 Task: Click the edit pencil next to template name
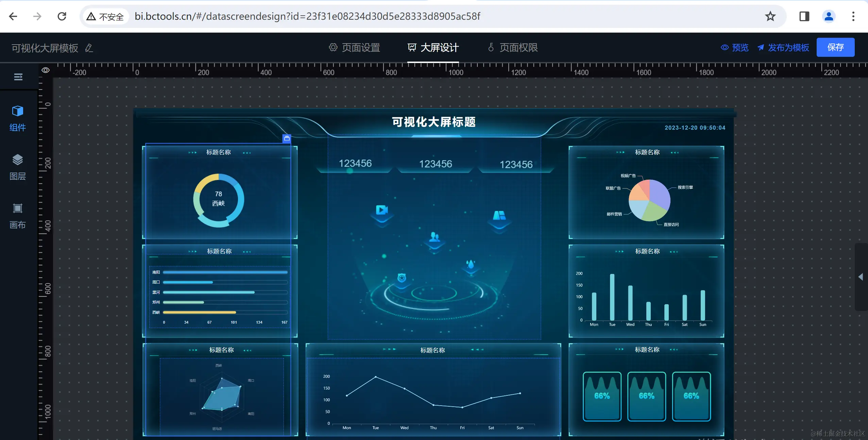point(89,48)
